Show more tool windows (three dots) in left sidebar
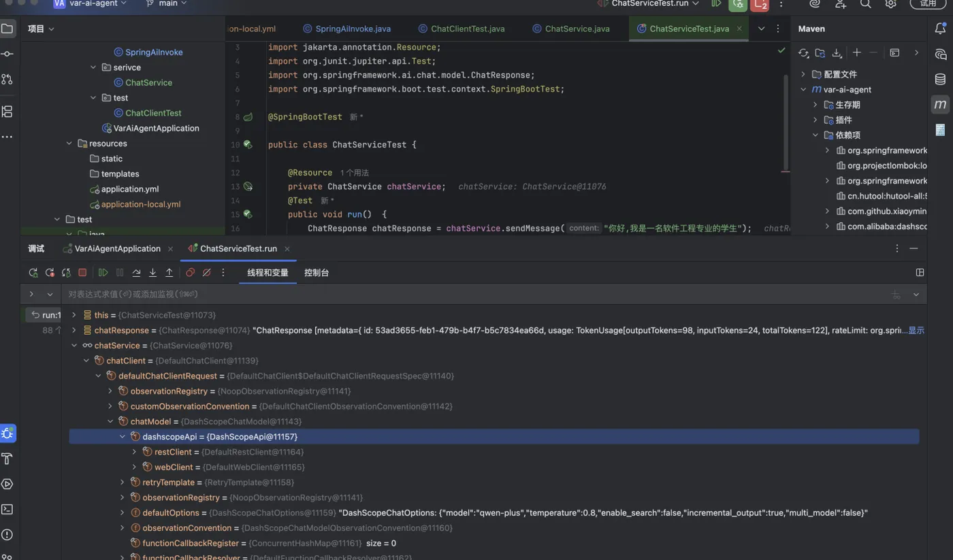 point(7,137)
